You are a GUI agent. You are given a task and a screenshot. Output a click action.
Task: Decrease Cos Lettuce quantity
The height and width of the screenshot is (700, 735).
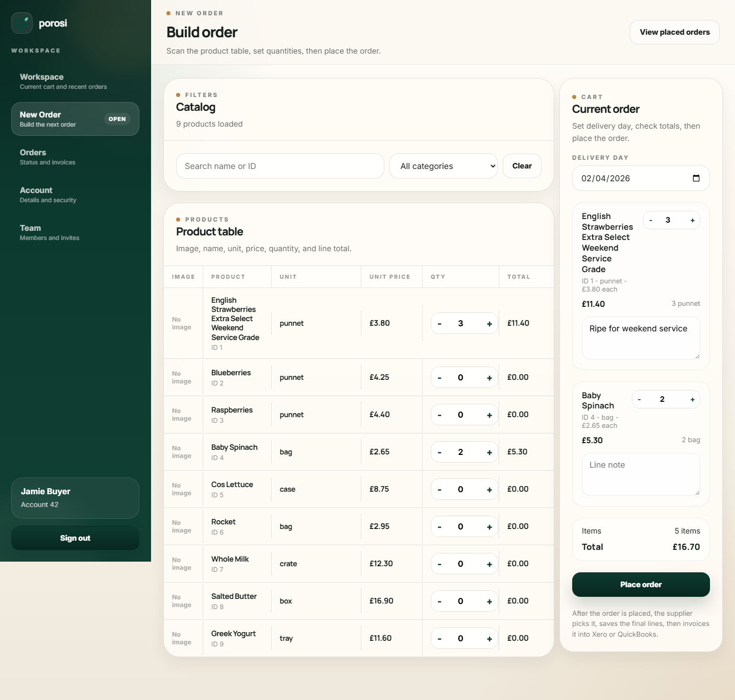point(439,490)
